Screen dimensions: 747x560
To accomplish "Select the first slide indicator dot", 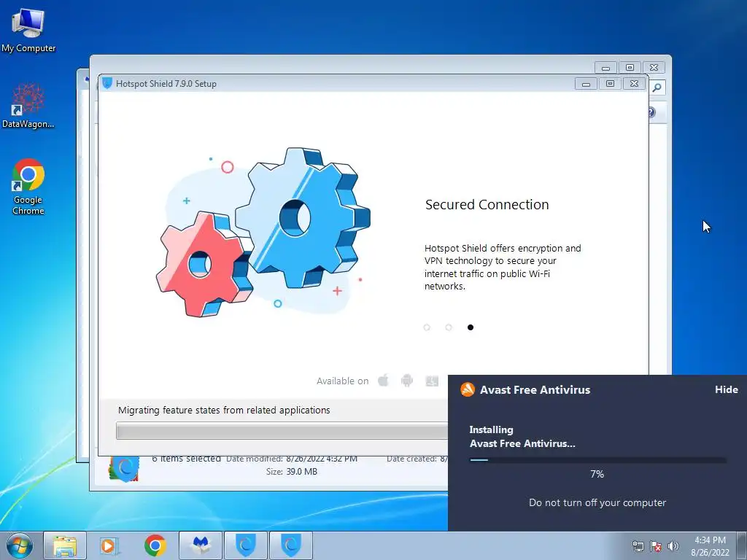I will [427, 327].
